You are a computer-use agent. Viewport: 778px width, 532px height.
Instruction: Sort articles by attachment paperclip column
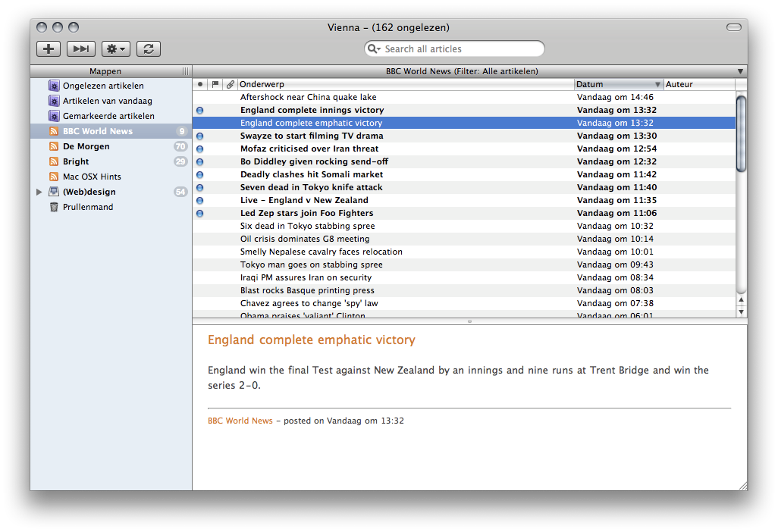pyautogui.click(x=231, y=84)
